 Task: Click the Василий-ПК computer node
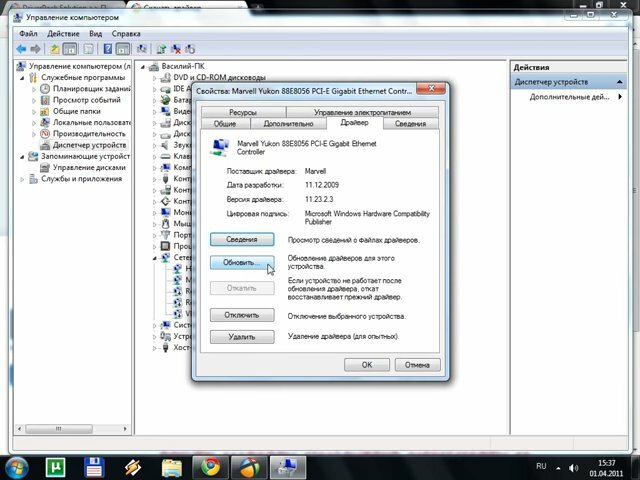pos(183,66)
